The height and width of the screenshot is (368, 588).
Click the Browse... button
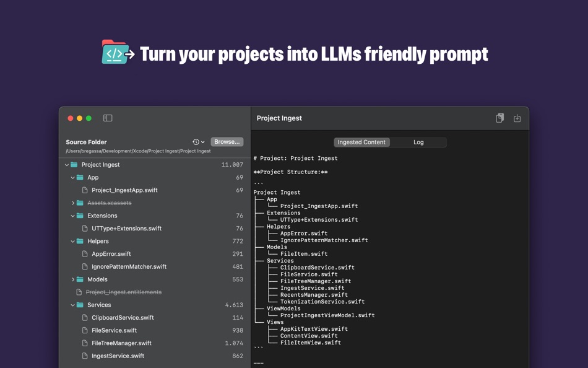(x=227, y=141)
